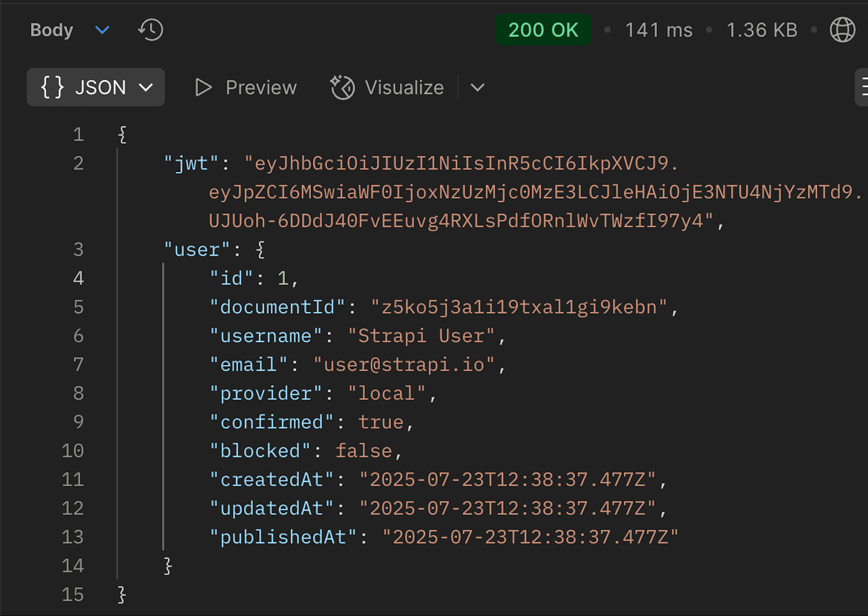
Task: Click the 1.36 KB response size
Action: pos(762,30)
